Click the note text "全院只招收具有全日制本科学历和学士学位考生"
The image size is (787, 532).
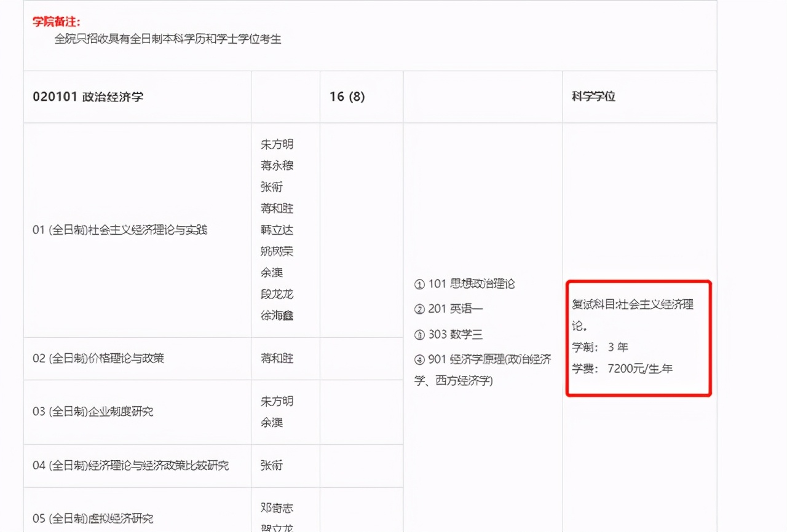160,38
